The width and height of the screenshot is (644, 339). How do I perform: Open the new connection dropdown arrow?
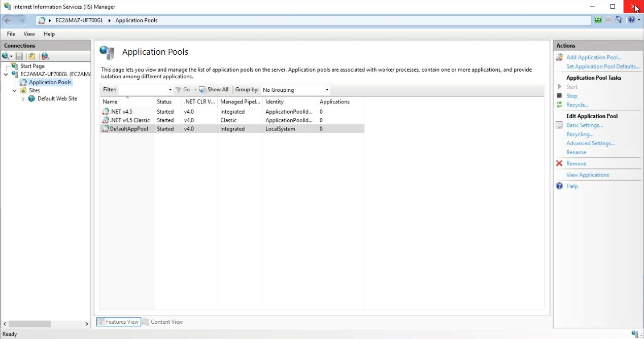12,56
